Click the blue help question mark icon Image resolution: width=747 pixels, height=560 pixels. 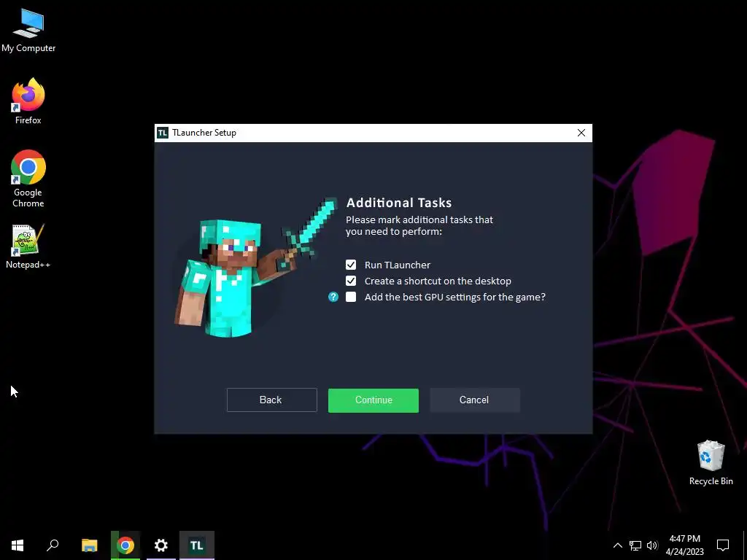pos(333,297)
